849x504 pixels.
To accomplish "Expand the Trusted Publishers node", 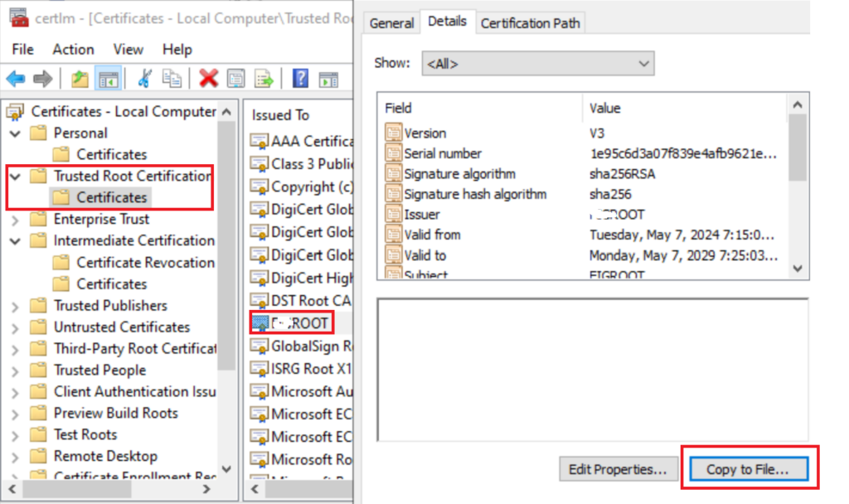I will pos(15,307).
